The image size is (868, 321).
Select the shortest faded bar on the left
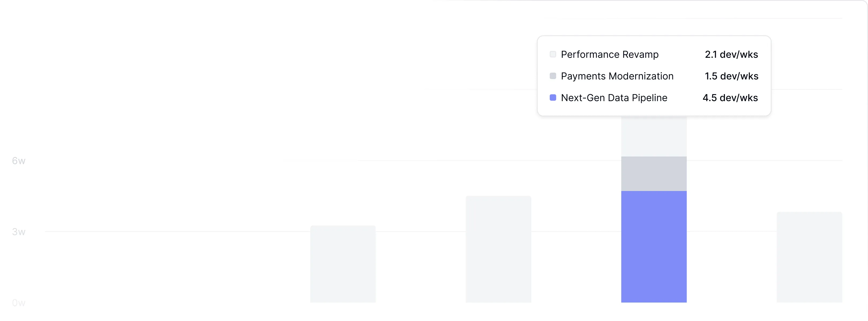[x=343, y=264]
